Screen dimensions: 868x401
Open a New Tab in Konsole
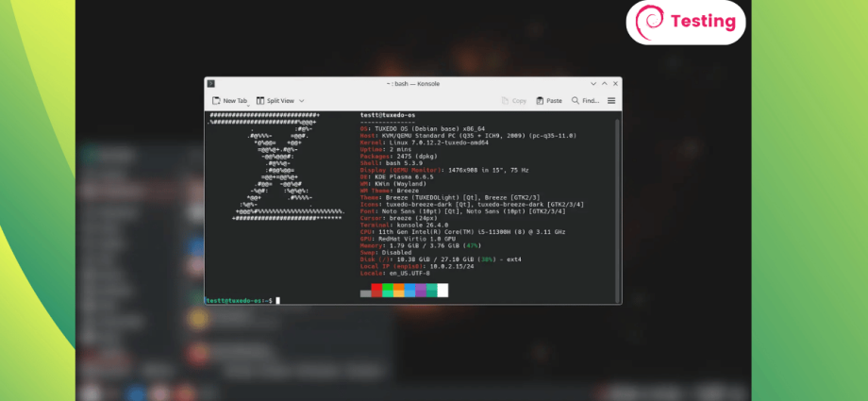coord(229,101)
